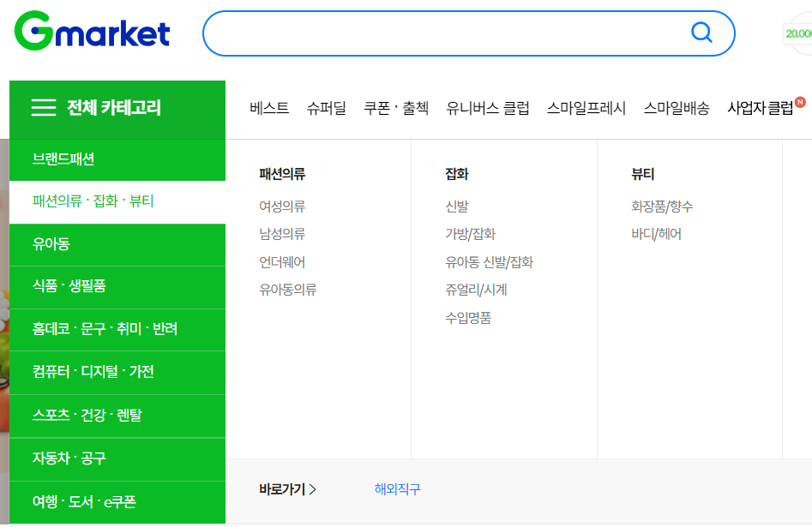The width and height of the screenshot is (812, 527).
Task: Open 신발 subcategory
Action: 457,207
